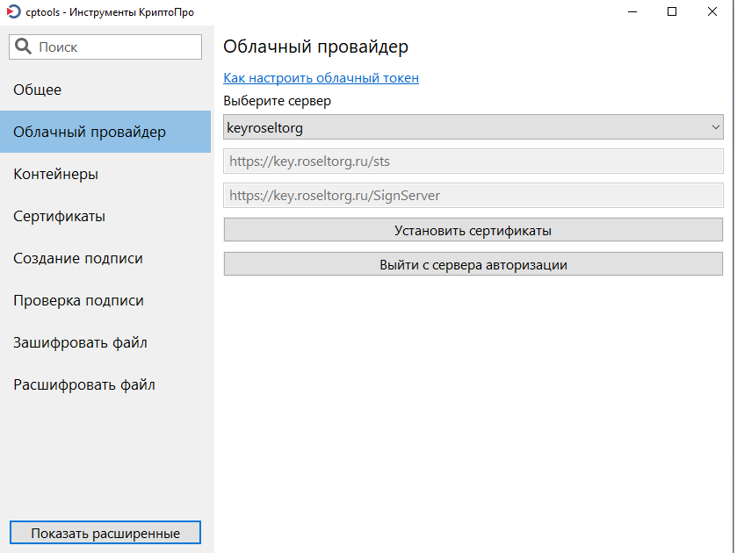737x560 pixels.
Task: Open the Контейнеры section
Action: coord(105,175)
